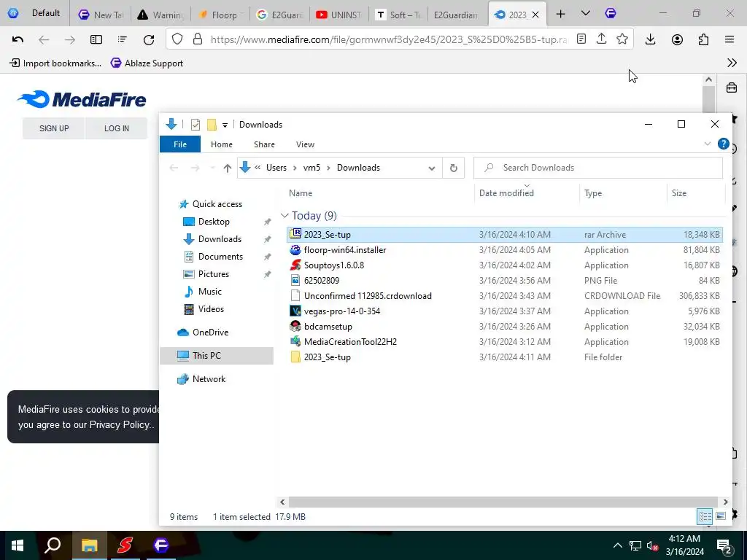Open Import bookmarks item

pos(55,63)
